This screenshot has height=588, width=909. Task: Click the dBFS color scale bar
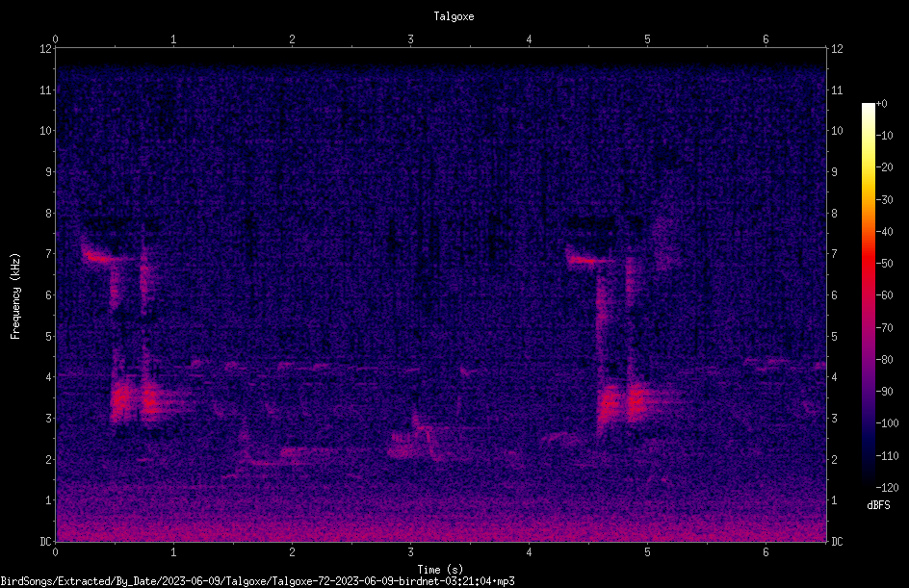click(x=868, y=294)
